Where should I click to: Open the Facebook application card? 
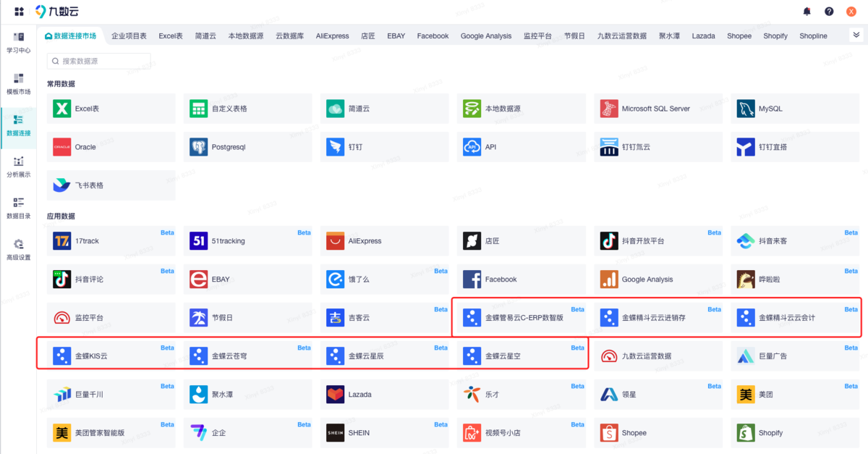tap(522, 279)
